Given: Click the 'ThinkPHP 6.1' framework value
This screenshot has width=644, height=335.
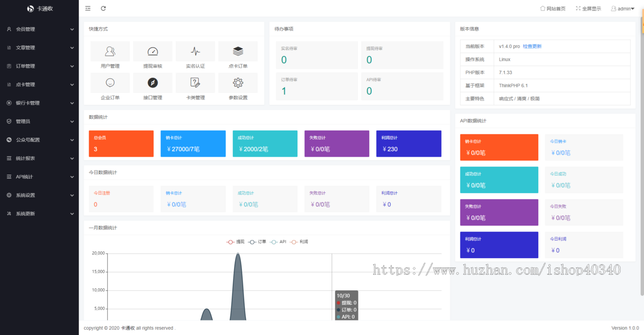Looking at the screenshot, I should click(514, 85).
